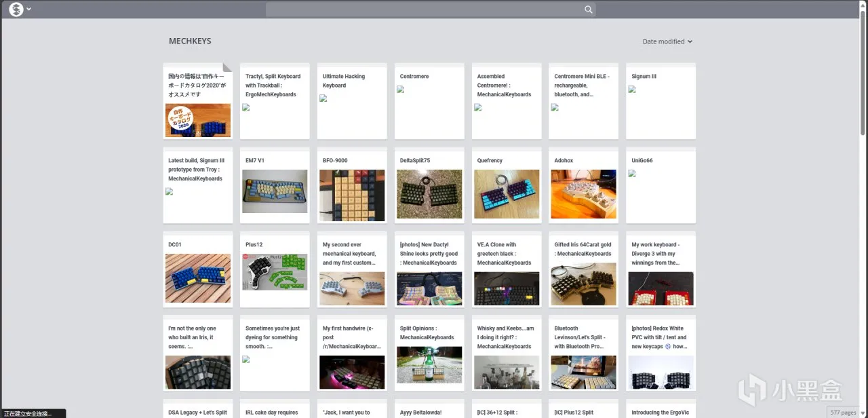Focus the top search field
Viewport: 868px width, 418px height.
click(431, 9)
